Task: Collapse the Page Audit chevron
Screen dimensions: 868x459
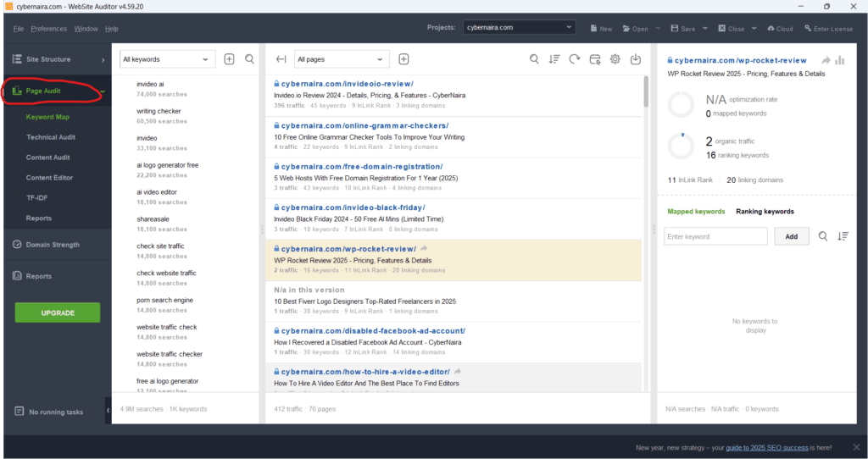Action: point(103,91)
